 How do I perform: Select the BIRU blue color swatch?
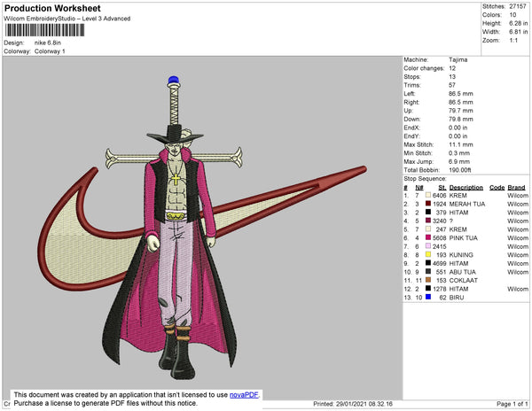(x=428, y=297)
